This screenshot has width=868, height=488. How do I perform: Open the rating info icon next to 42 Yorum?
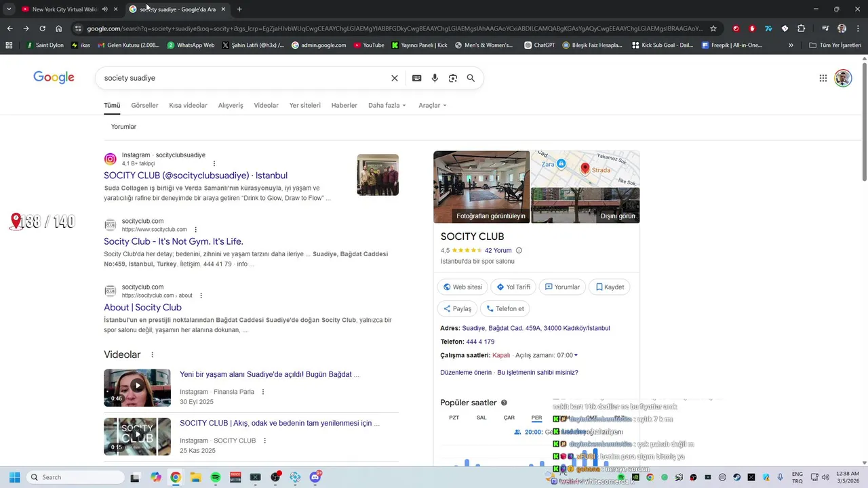click(x=519, y=251)
